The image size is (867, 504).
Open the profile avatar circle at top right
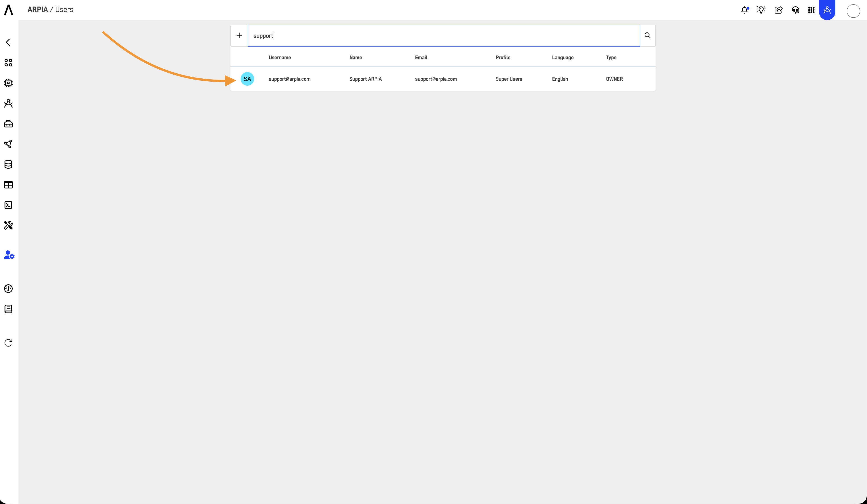click(853, 11)
